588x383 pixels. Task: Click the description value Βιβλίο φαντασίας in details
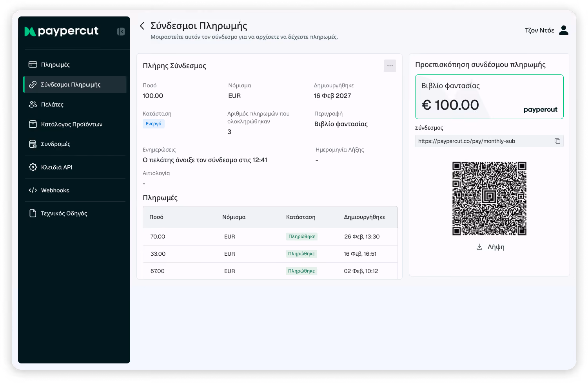tap(341, 124)
